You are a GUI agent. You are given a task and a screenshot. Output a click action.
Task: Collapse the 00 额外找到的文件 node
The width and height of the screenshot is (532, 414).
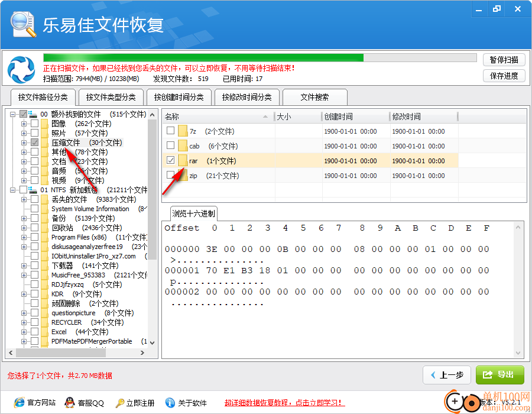tap(12, 114)
